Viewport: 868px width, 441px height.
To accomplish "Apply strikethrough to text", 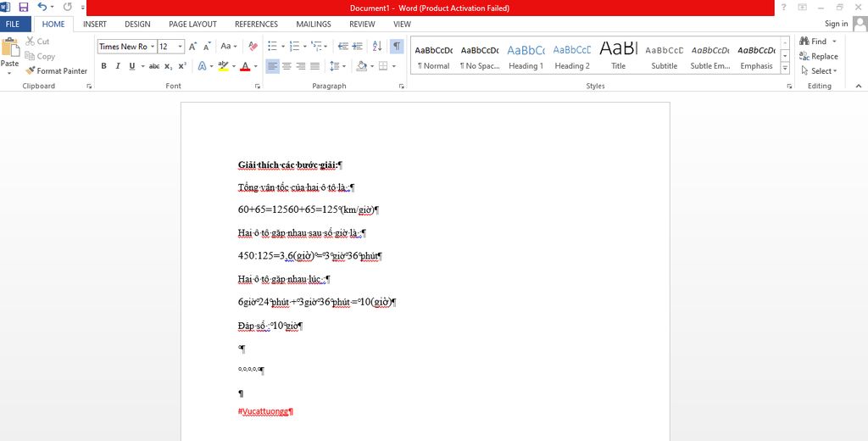I will pyautogui.click(x=154, y=66).
